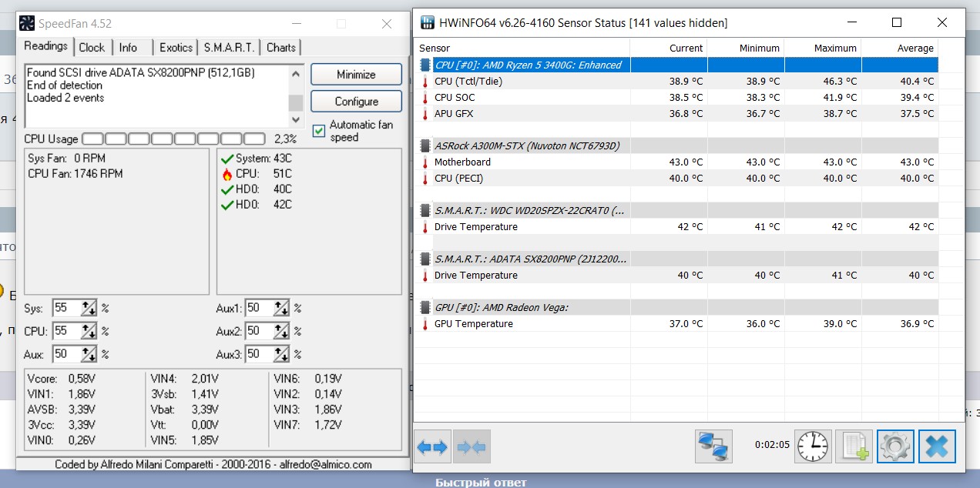Click the clock reset timer icon
980x488 pixels.
pyautogui.click(x=814, y=446)
